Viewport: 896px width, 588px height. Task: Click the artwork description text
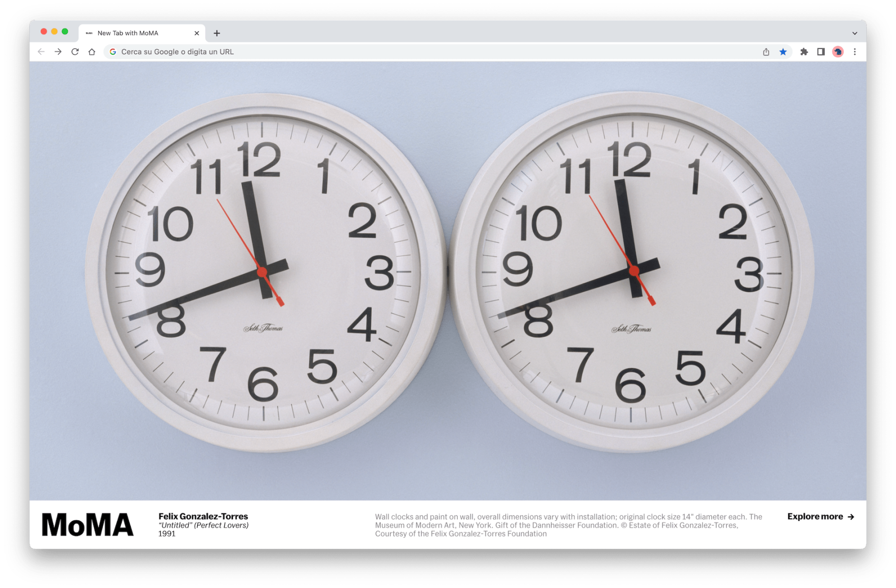coord(568,525)
